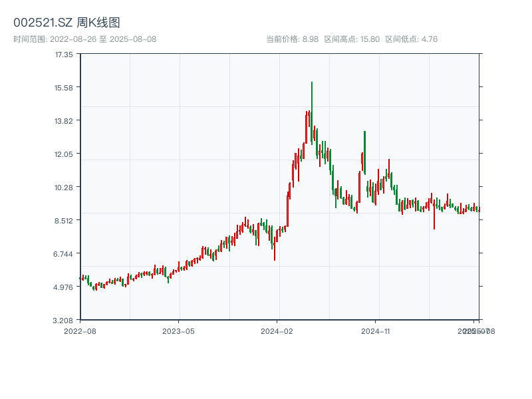The image size is (532, 399).
Task: Click the 3.208 bottom y-axis label
Action: click(x=64, y=321)
